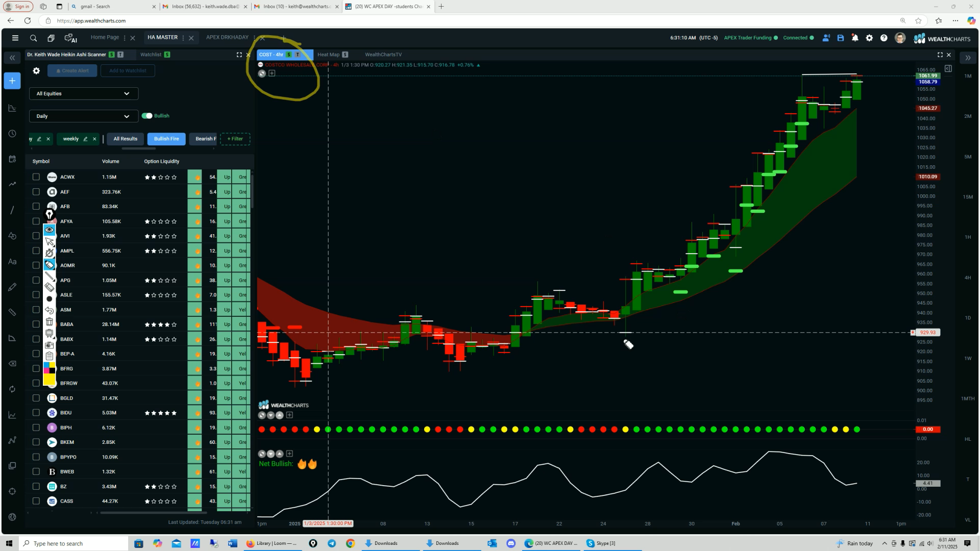Add indicator to main chart plus icon
Viewport: 980px width, 551px height.
tap(272, 73)
